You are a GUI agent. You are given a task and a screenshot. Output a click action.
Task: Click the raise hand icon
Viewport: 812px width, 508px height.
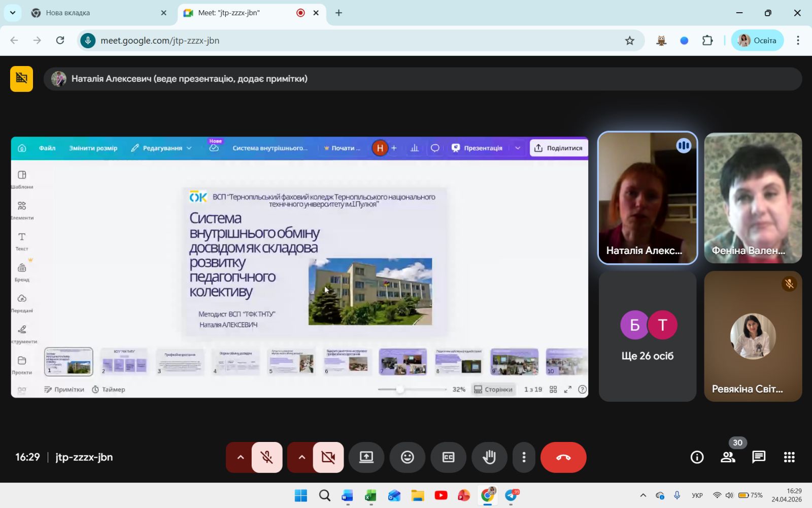(x=489, y=457)
